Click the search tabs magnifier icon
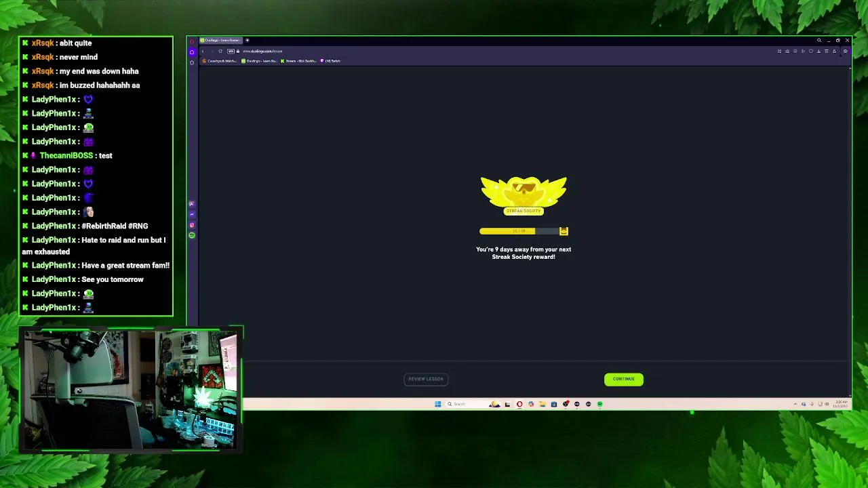The height and width of the screenshot is (488, 868). pyautogui.click(x=819, y=40)
